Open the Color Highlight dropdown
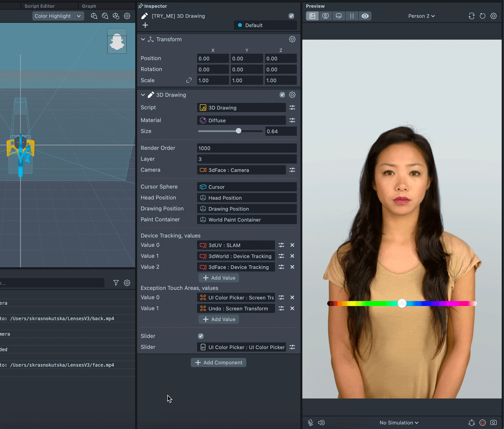Screen dimensions: 504x429 [58, 16]
